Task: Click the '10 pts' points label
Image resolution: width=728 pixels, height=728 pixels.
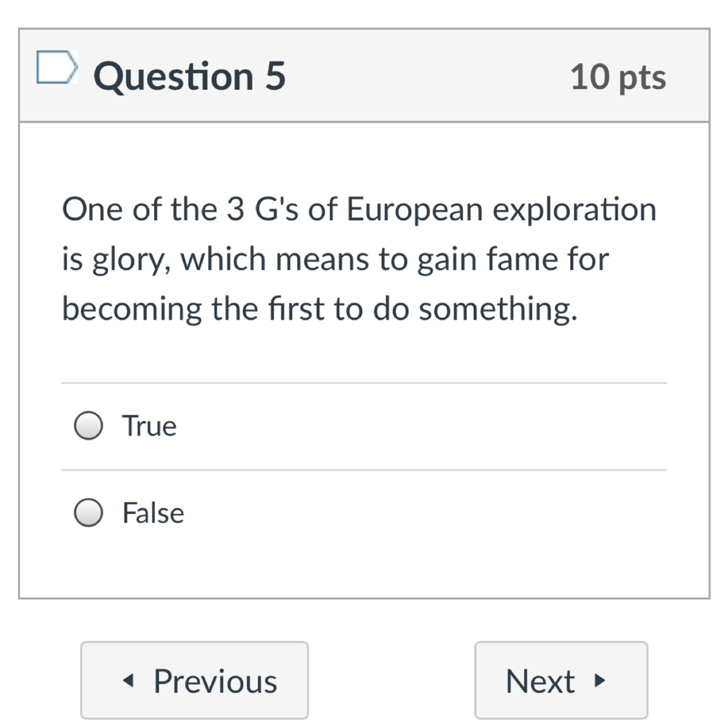Action: pyautogui.click(x=618, y=77)
